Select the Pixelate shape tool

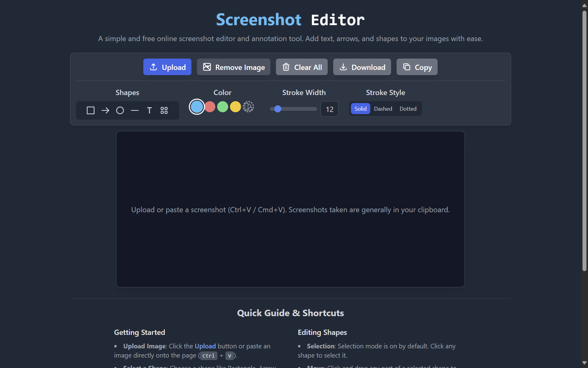164,110
